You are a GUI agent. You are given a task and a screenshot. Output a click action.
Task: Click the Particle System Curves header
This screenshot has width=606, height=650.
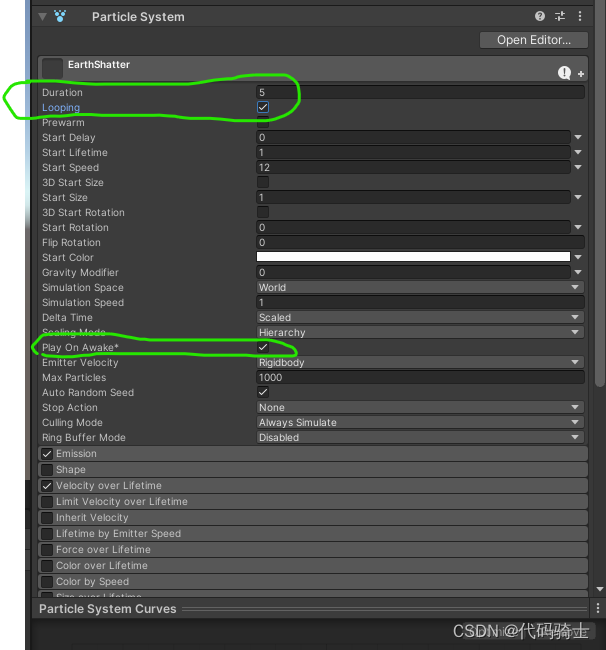(x=107, y=609)
